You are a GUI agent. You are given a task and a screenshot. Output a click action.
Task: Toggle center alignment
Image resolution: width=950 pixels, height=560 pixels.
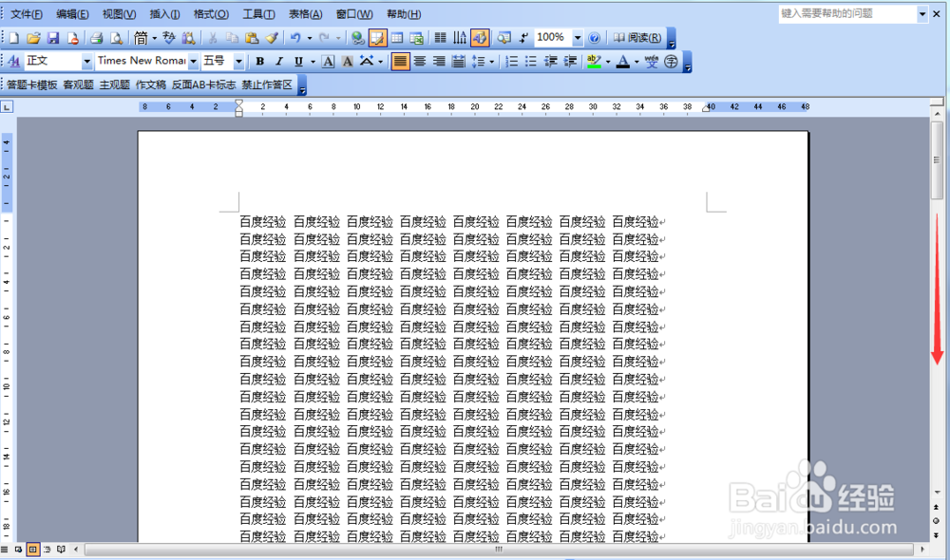[419, 61]
